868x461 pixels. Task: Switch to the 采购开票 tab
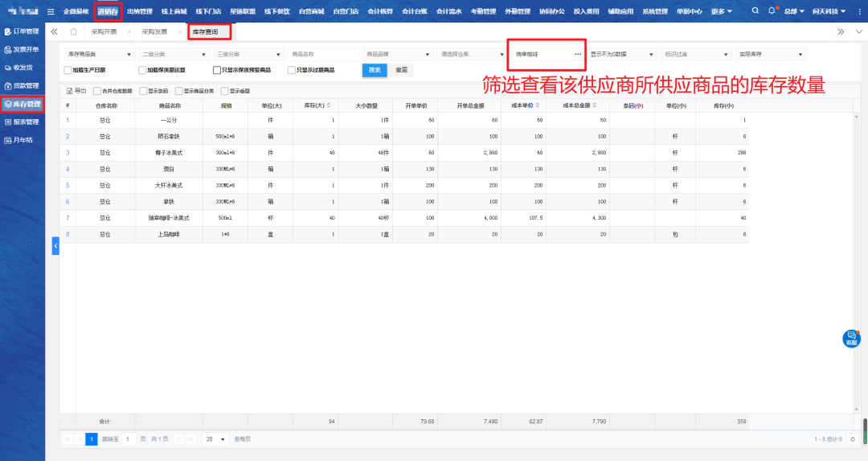104,31
